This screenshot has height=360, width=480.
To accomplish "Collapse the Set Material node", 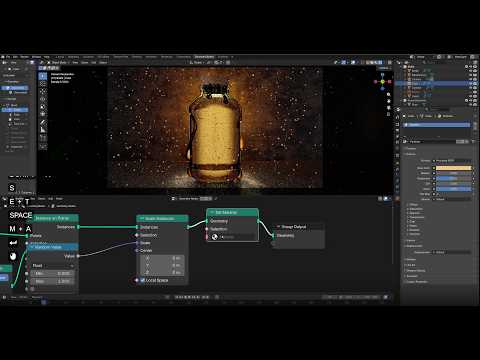I will [x=212, y=212].
